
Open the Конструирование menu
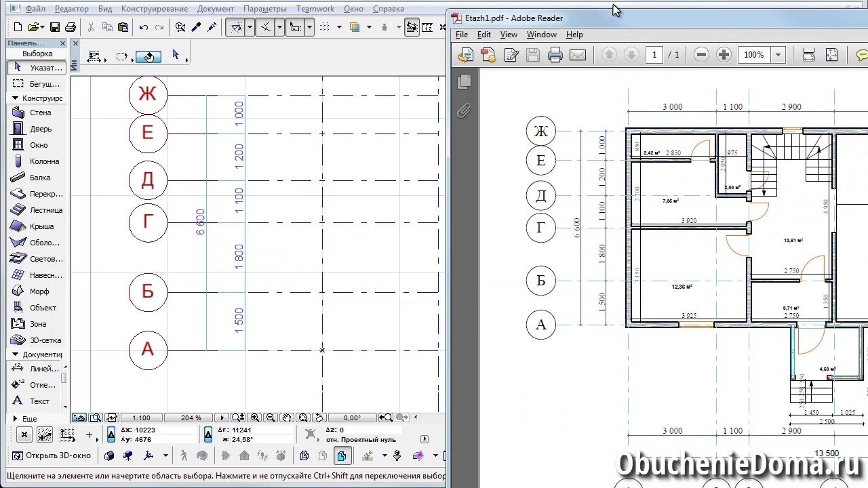pyautogui.click(x=155, y=9)
